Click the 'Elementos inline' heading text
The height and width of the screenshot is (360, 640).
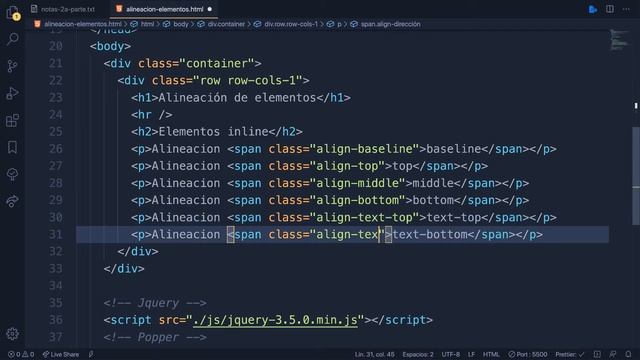click(213, 132)
